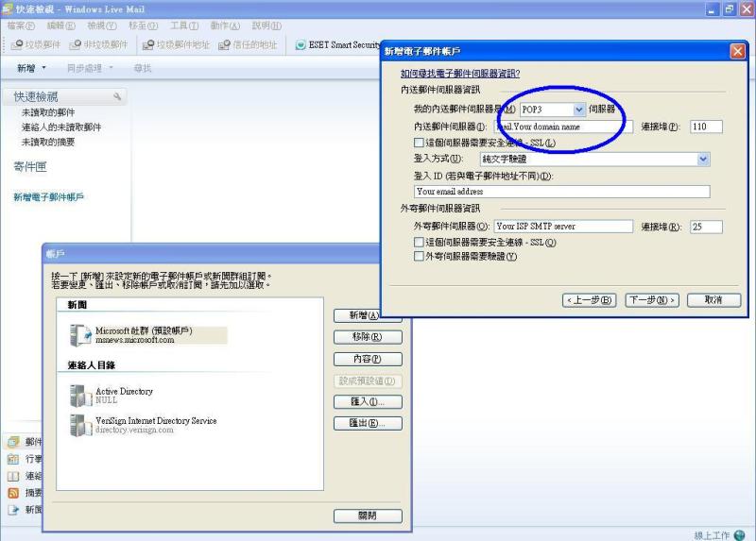Viewport: 756px width, 541px height.
Task: Click the ESET Smart Security toolbar icon
Action: 301,44
